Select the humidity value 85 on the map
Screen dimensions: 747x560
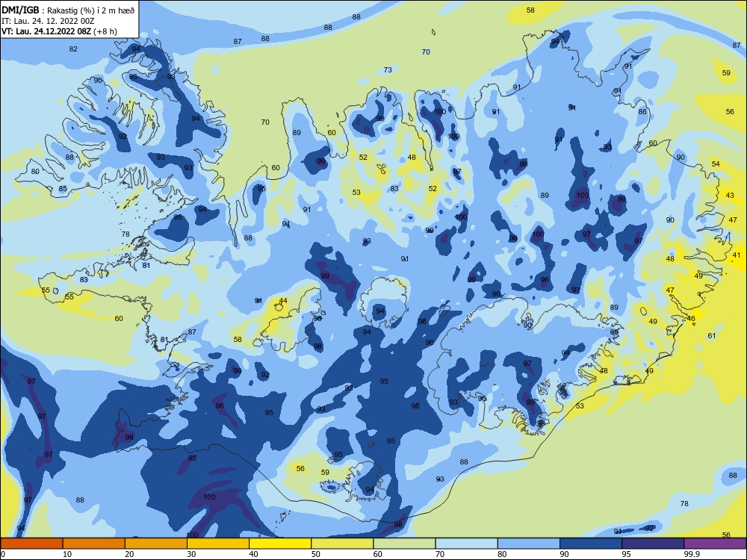(x=63, y=189)
